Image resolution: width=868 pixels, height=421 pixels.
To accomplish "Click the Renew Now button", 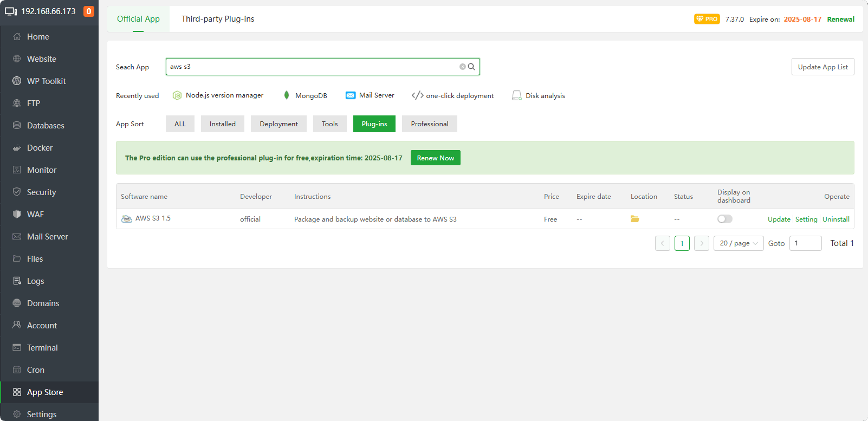I will [436, 158].
